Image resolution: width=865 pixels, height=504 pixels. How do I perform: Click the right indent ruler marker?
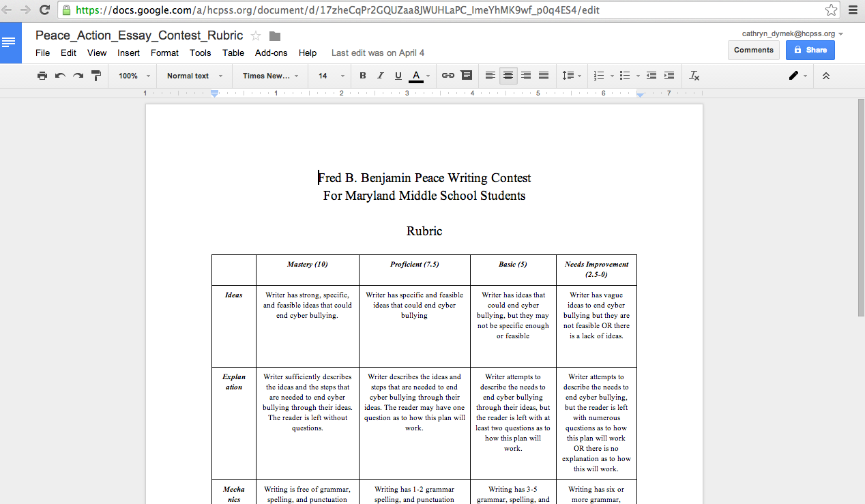point(640,94)
